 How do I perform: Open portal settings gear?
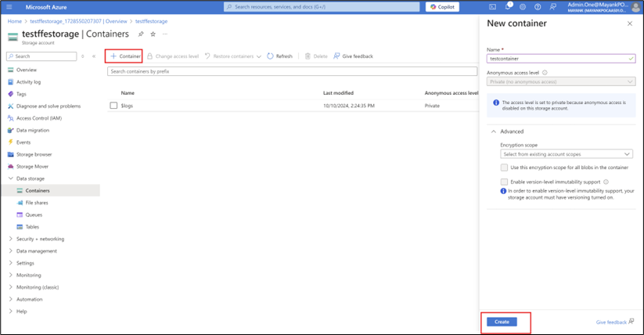tap(523, 7)
